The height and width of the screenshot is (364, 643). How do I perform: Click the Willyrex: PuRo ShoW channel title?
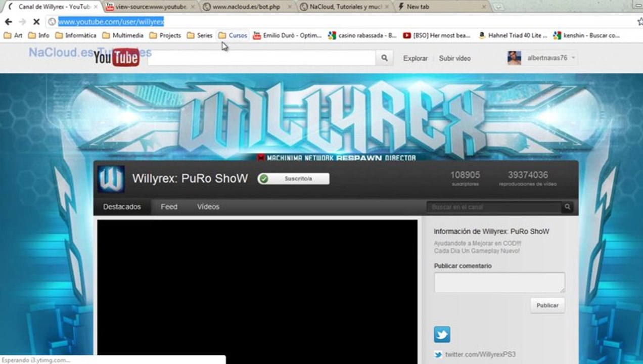point(190,178)
